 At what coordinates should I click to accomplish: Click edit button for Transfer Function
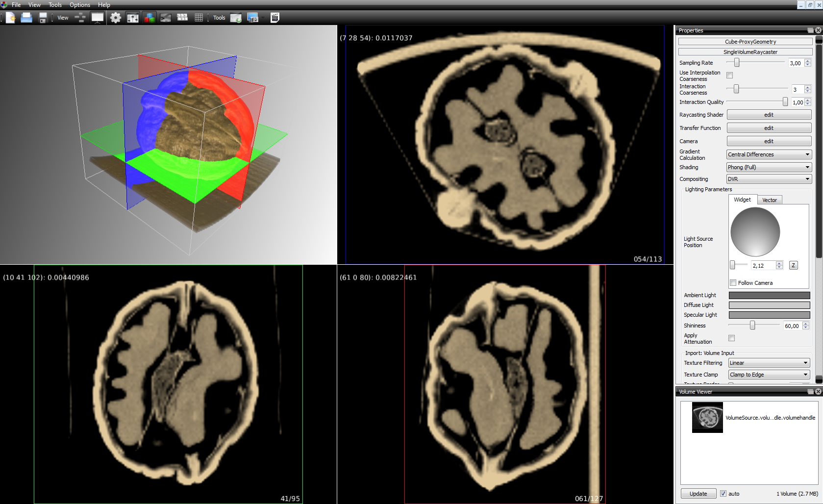coord(769,128)
